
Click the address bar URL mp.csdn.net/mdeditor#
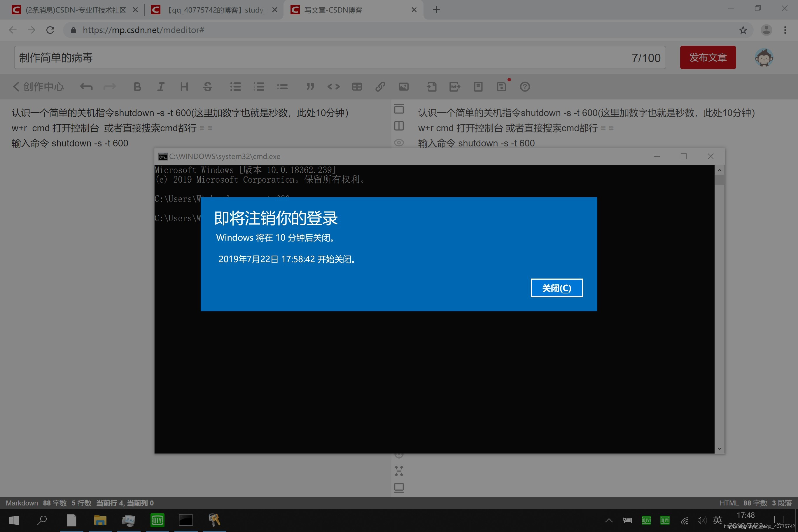(143, 30)
